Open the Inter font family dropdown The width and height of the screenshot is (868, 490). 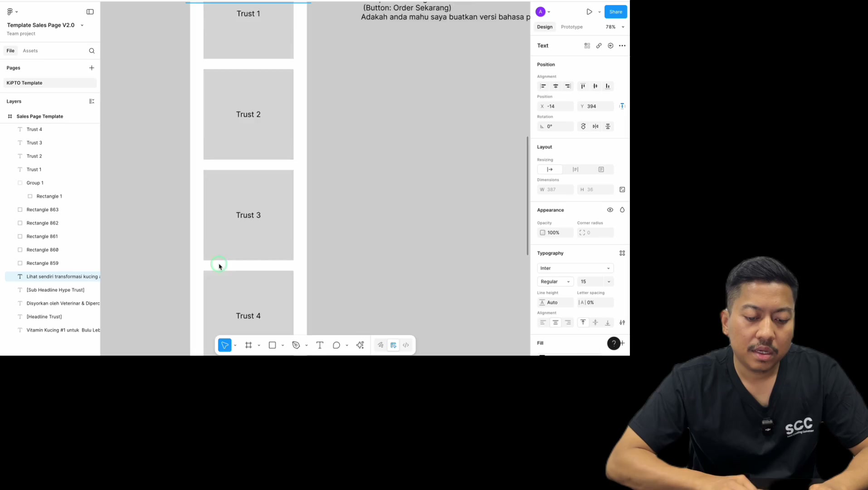click(575, 268)
